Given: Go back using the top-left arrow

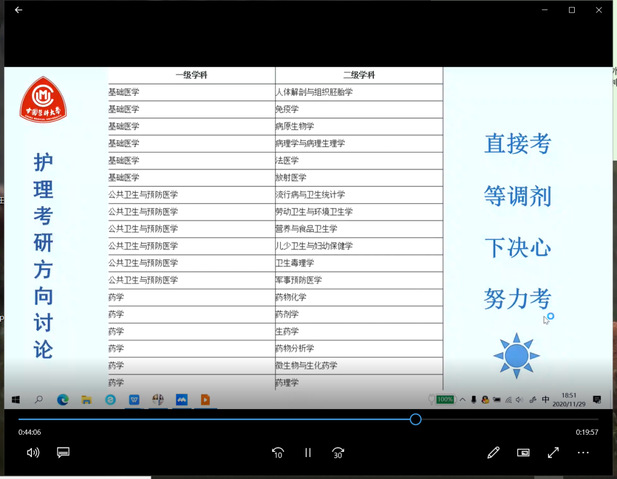Looking at the screenshot, I should click(x=18, y=10).
